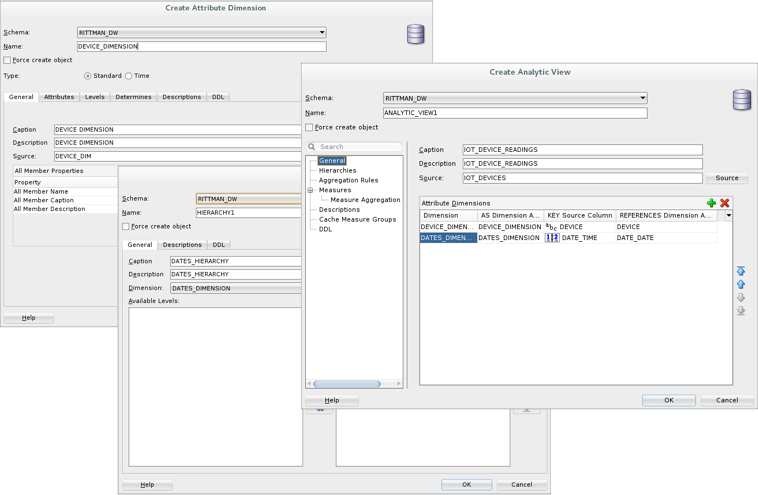Select Hierarchies node in Analytic View tree
Viewport: 758px width, 495px height.
point(337,171)
